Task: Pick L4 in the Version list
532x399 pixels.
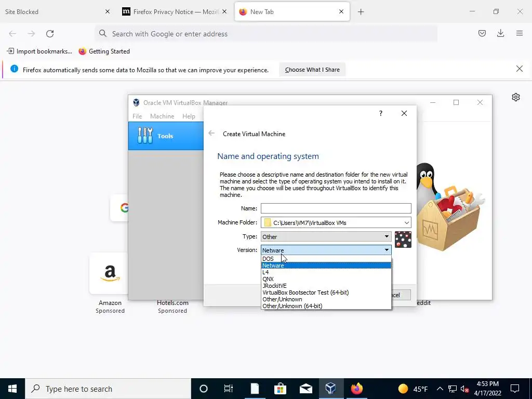Action: [x=326, y=272]
